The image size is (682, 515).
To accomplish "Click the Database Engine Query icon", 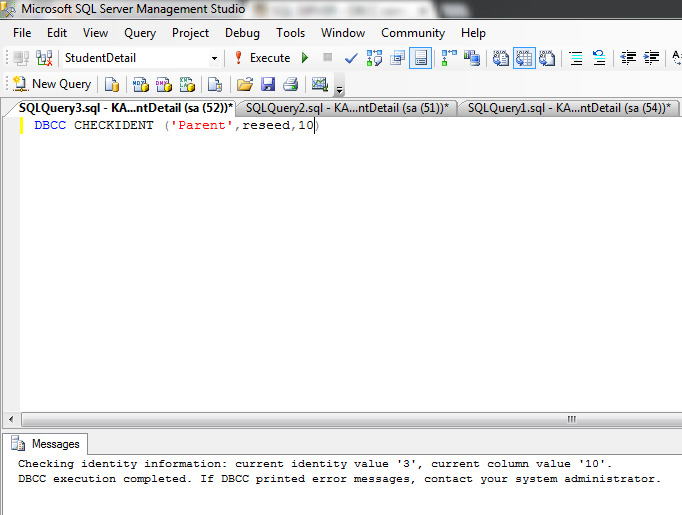I will 112,84.
